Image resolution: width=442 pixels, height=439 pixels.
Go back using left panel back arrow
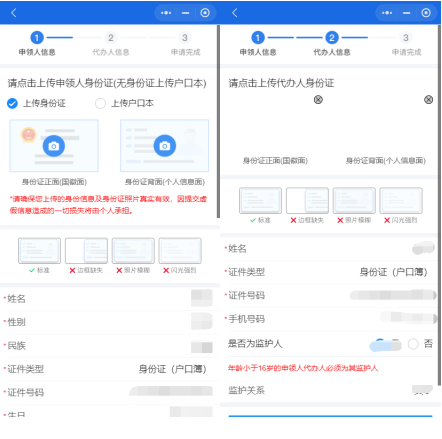pos(14,13)
